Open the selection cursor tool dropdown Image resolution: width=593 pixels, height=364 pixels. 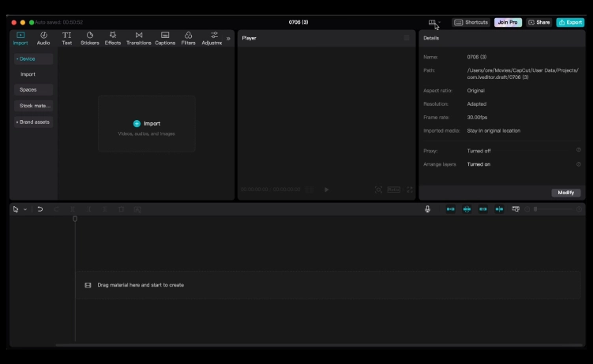24,209
